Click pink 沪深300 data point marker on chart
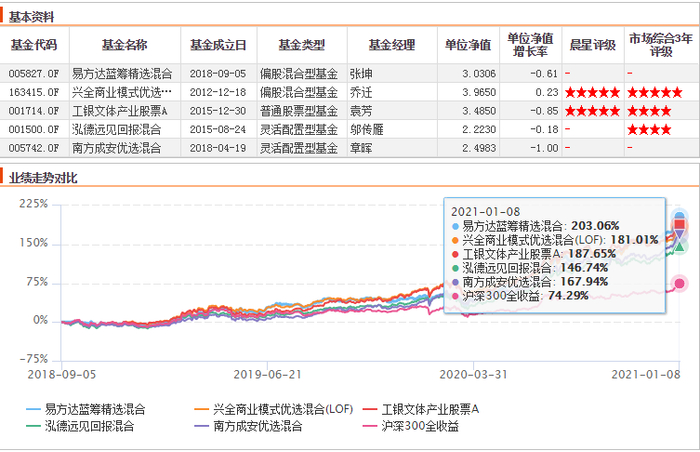Screen dimensions: 700x452 click(x=679, y=283)
